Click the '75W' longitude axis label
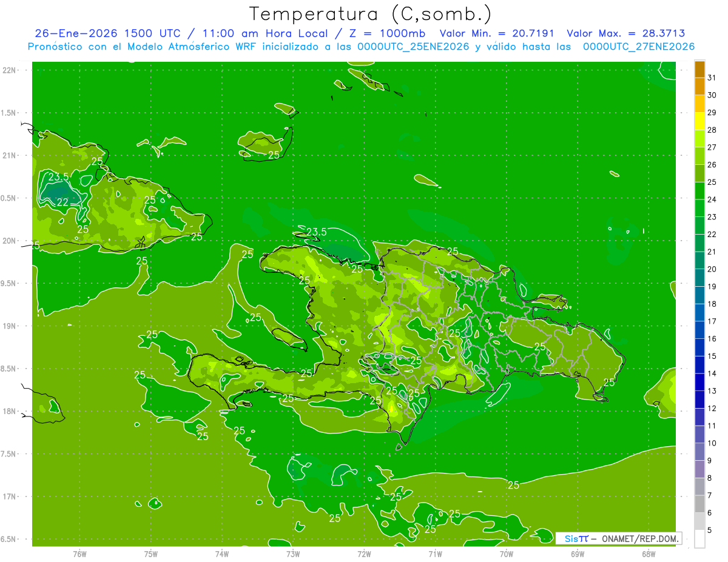This screenshot has height=562, width=728. click(151, 554)
